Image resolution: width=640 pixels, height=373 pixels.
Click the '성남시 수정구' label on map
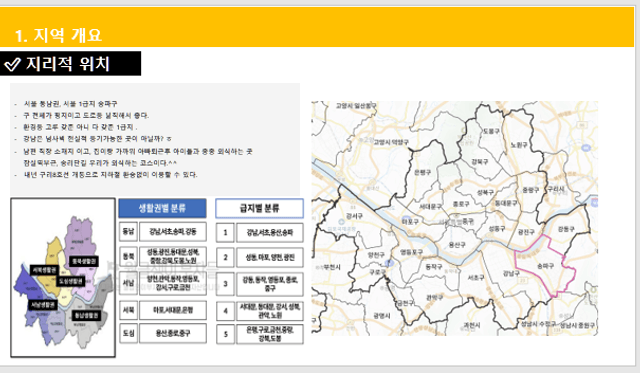point(538,324)
